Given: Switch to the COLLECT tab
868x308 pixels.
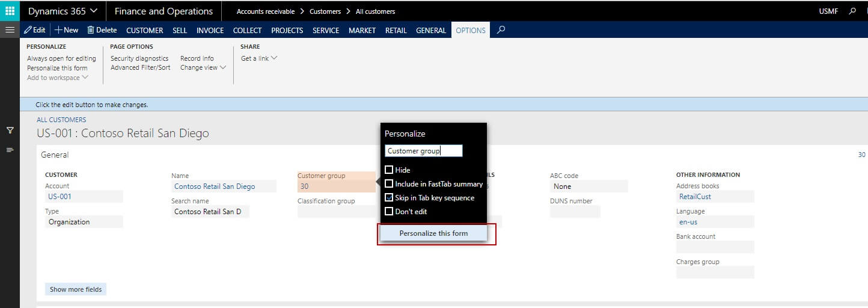Looking at the screenshot, I should click(x=247, y=30).
